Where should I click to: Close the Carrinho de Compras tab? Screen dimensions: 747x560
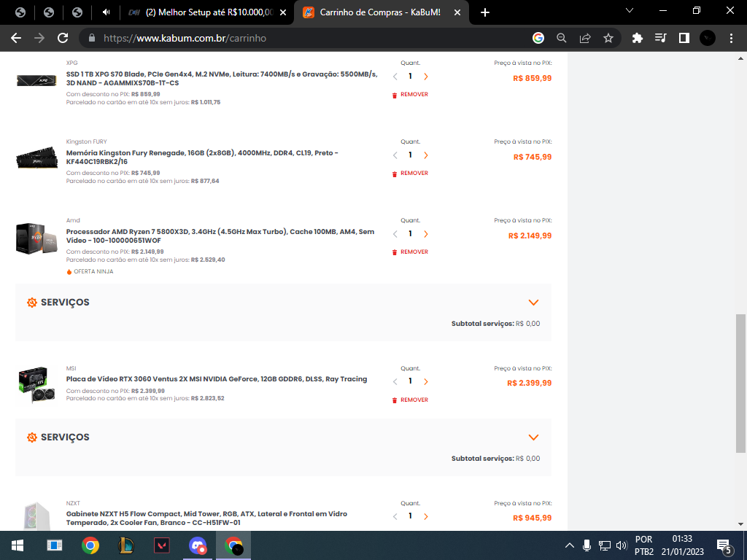[457, 13]
